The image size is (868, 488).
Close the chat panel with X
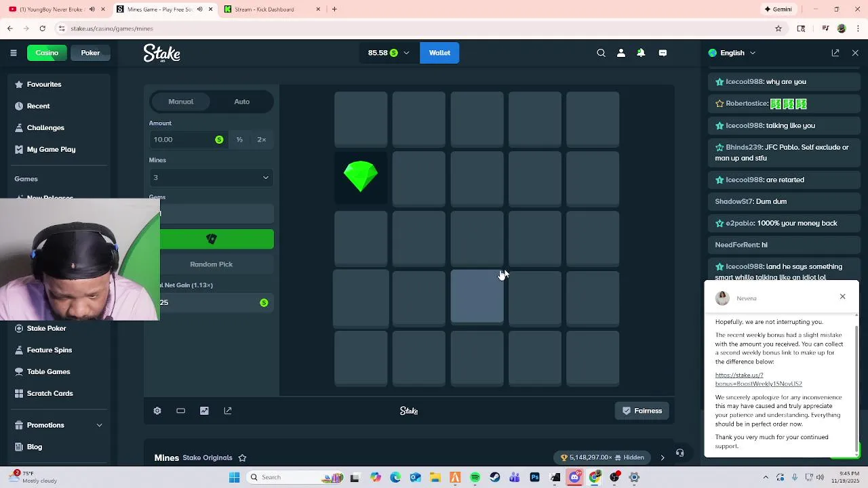tap(855, 53)
